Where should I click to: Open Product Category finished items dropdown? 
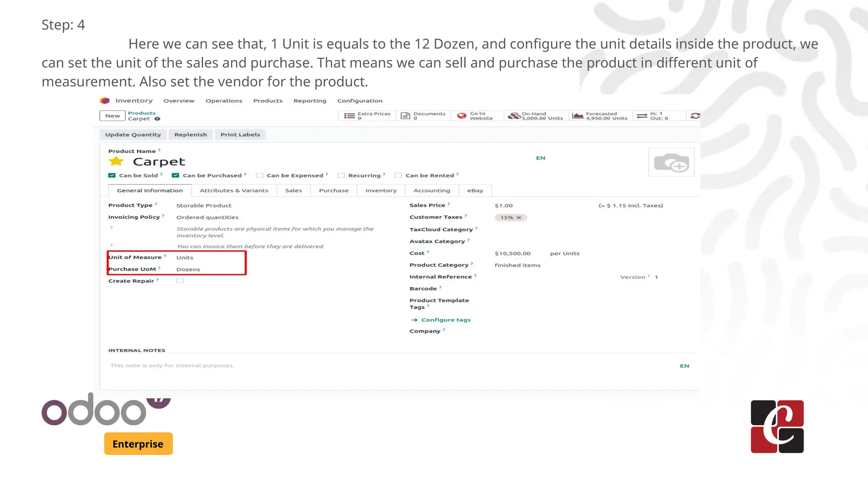click(517, 265)
